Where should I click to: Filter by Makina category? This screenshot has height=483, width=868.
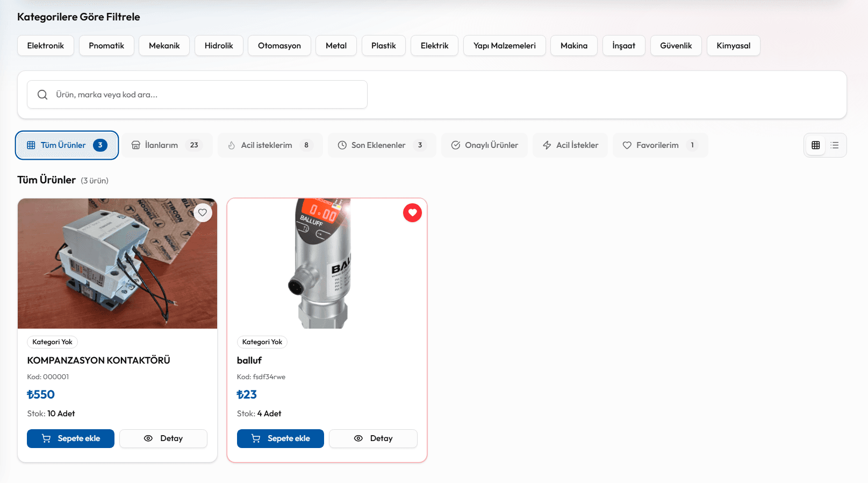tap(574, 46)
